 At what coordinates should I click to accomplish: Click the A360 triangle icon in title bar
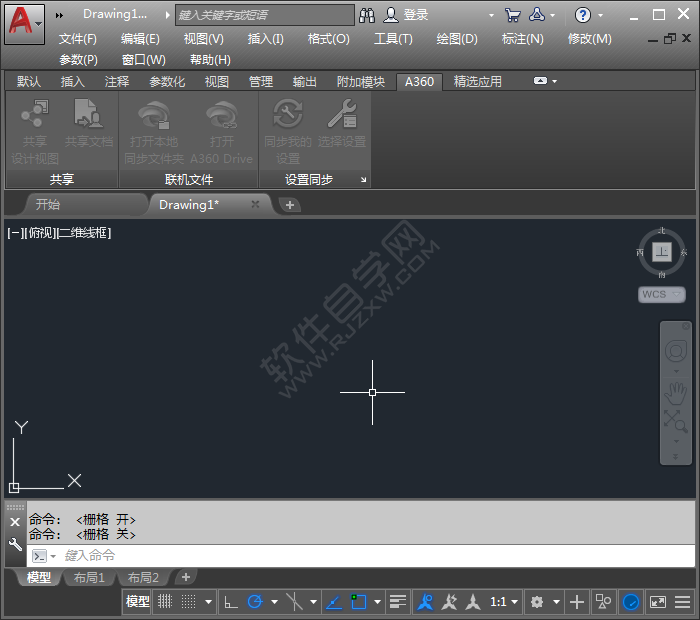click(x=537, y=15)
